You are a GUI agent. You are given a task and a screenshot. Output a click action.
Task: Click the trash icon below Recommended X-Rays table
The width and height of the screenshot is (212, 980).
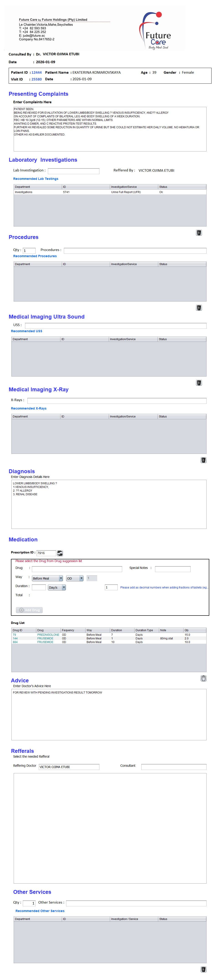coord(203,460)
